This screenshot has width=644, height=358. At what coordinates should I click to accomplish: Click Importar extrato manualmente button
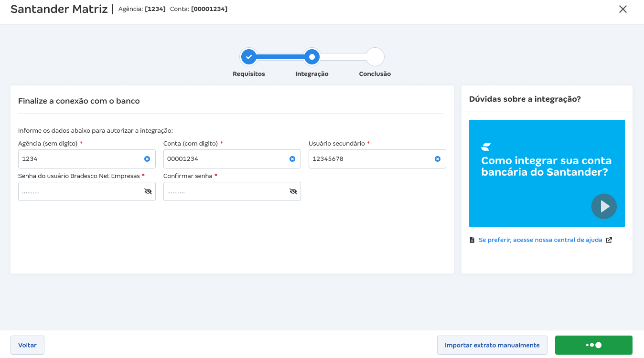coord(492,345)
